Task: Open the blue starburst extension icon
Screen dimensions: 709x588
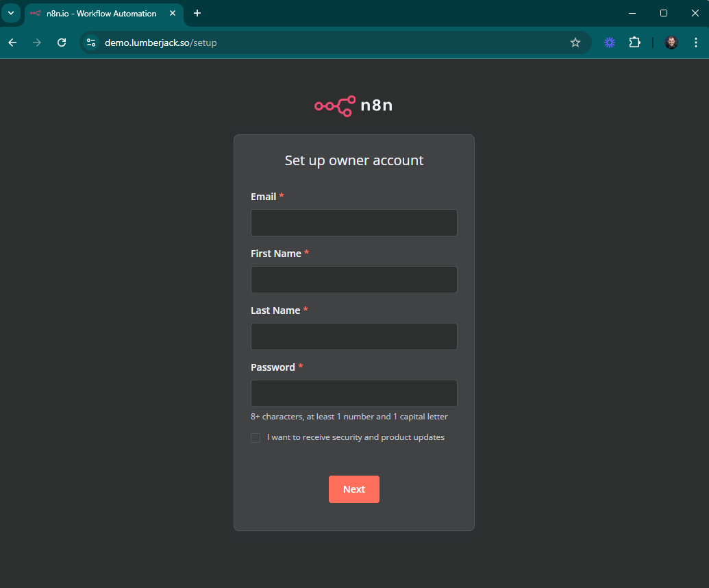Action: tap(610, 42)
